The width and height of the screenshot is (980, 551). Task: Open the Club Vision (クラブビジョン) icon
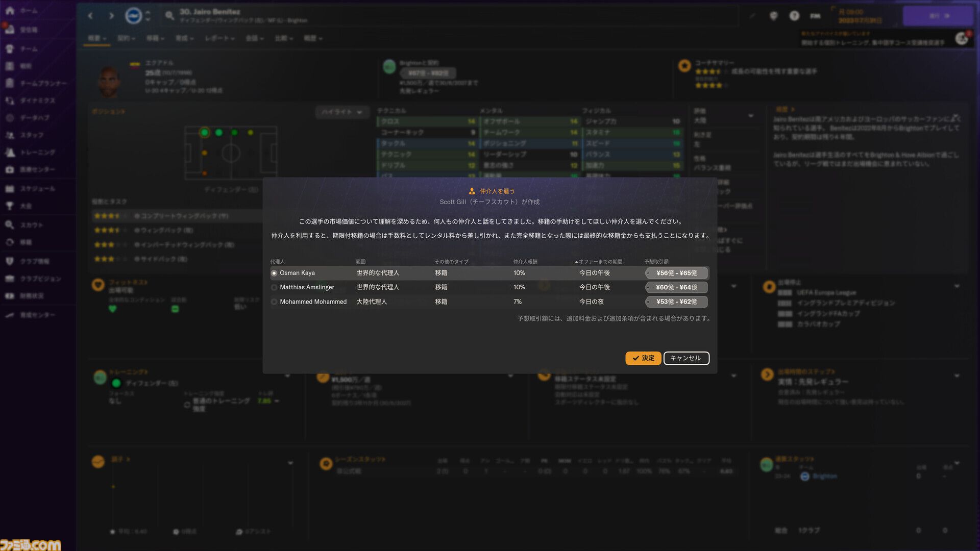[x=10, y=279]
